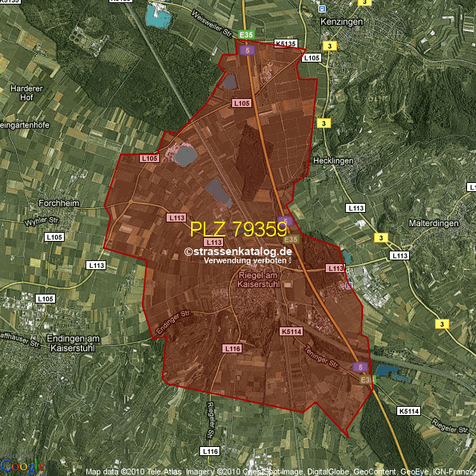Click the L105 shield left of Forchheim's road
Viewport: 476px width, 476px height.
click(x=54, y=237)
